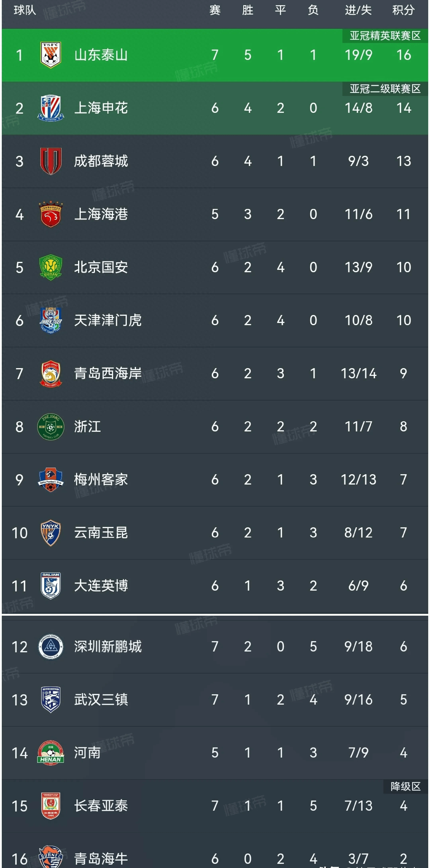Click the 武汉三镇 team name
Screen dimensions: 430x868
tap(101, 699)
